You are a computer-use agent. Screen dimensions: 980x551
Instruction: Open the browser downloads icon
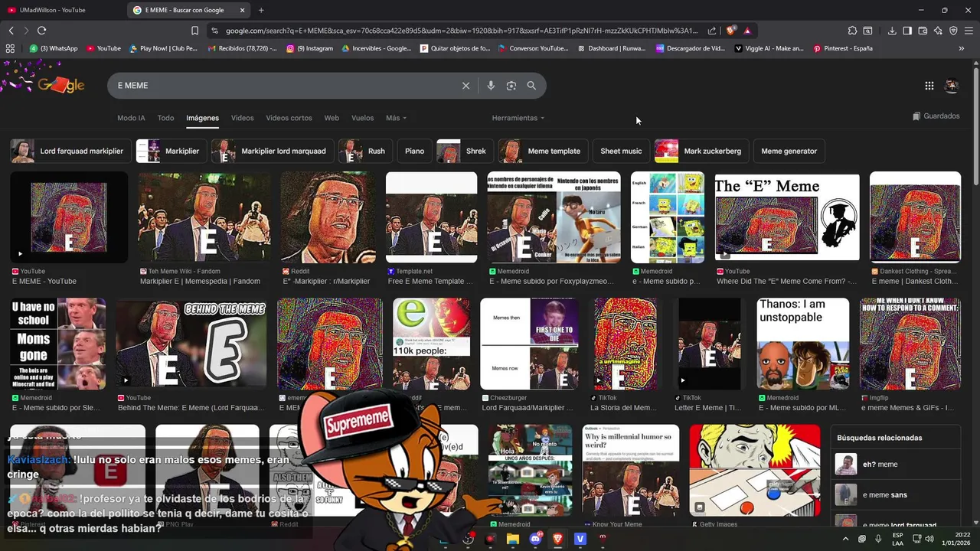(x=892, y=31)
